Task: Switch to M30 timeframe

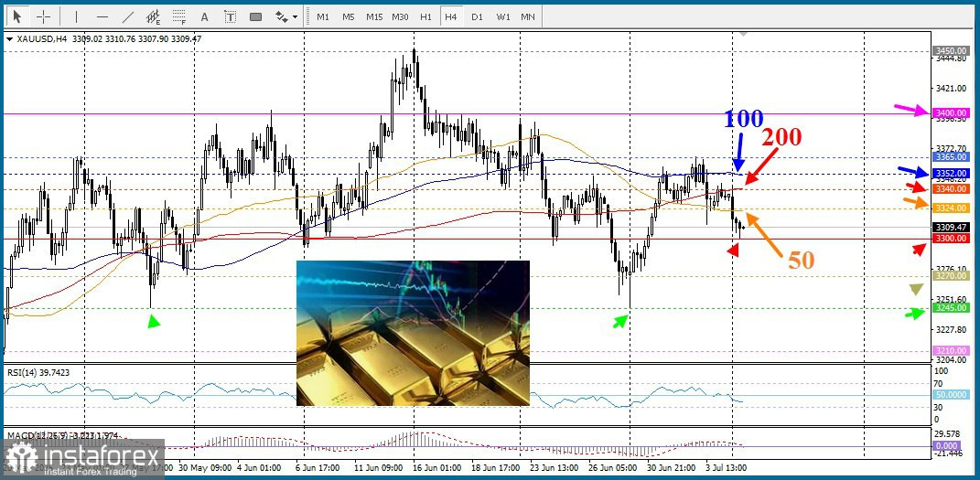Action: pyautogui.click(x=400, y=16)
